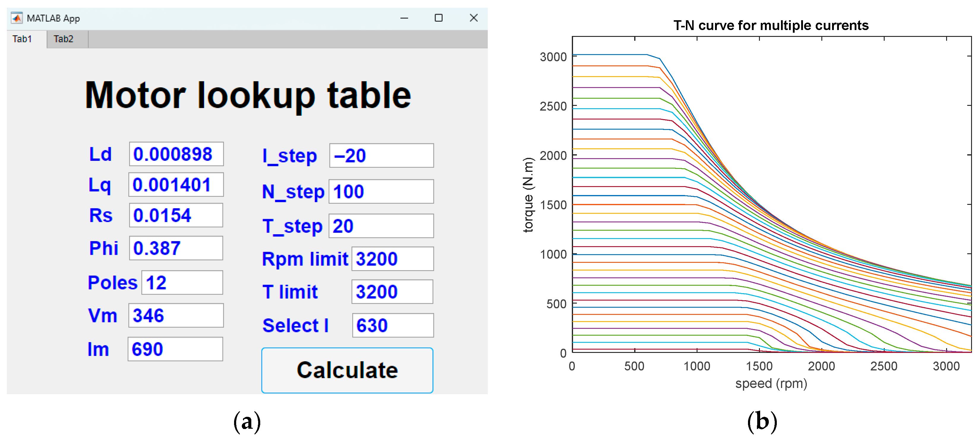Click the Ld input field
Screen dimensions: 980x440
pyautogui.click(x=176, y=154)
